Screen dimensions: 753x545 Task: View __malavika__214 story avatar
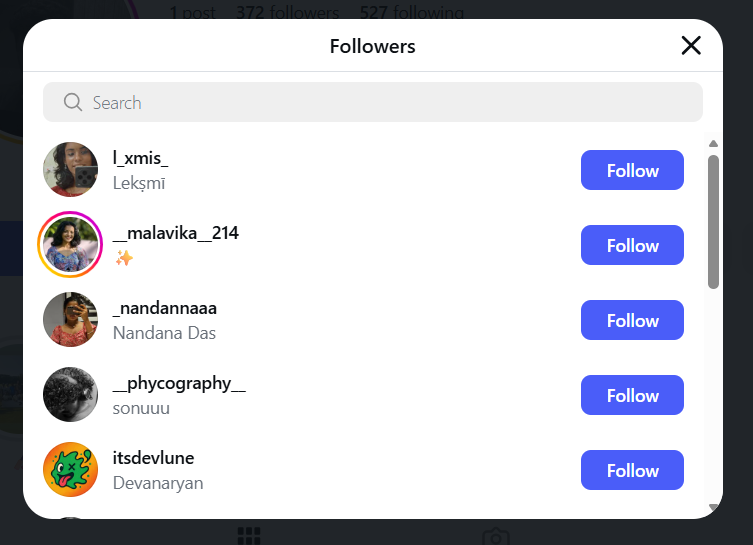pyautogui.click(x=71, y=245)
